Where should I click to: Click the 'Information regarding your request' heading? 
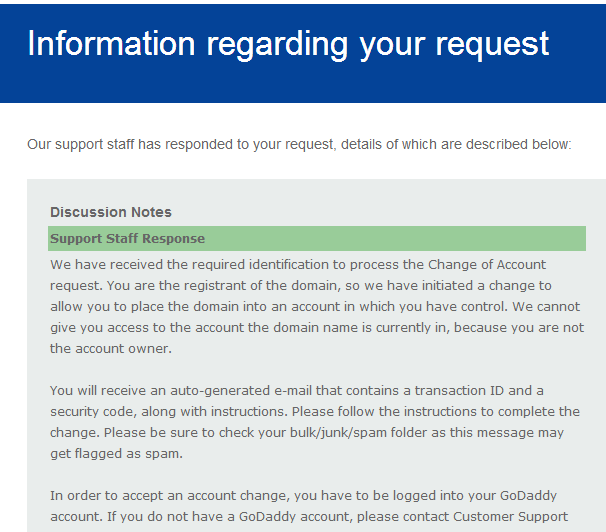point(288,44)
